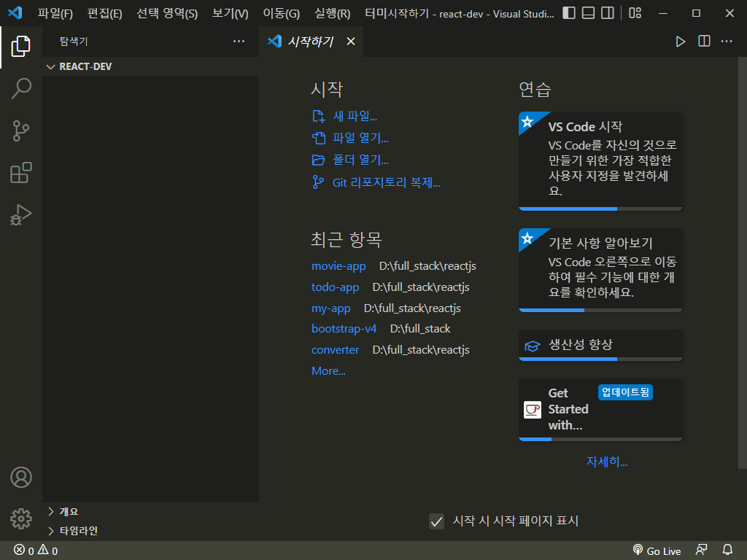Open Get Started with... walkthrough card
This screenshot has width=747, height=560.
(x=600, y=408)
